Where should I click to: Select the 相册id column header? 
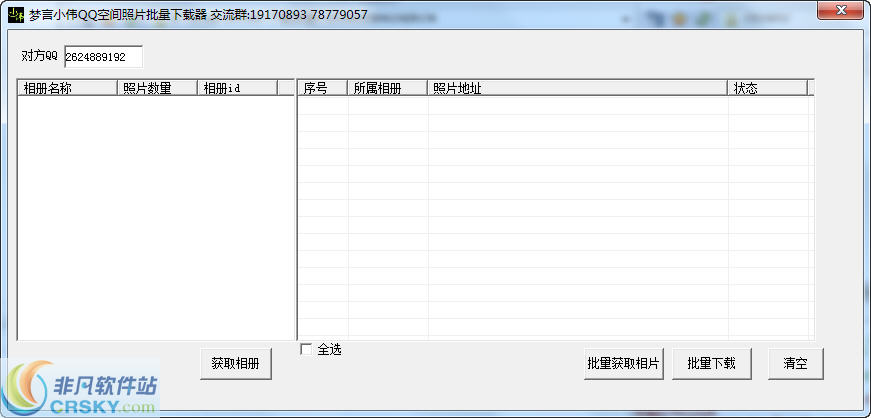click(x=237, y=88)
